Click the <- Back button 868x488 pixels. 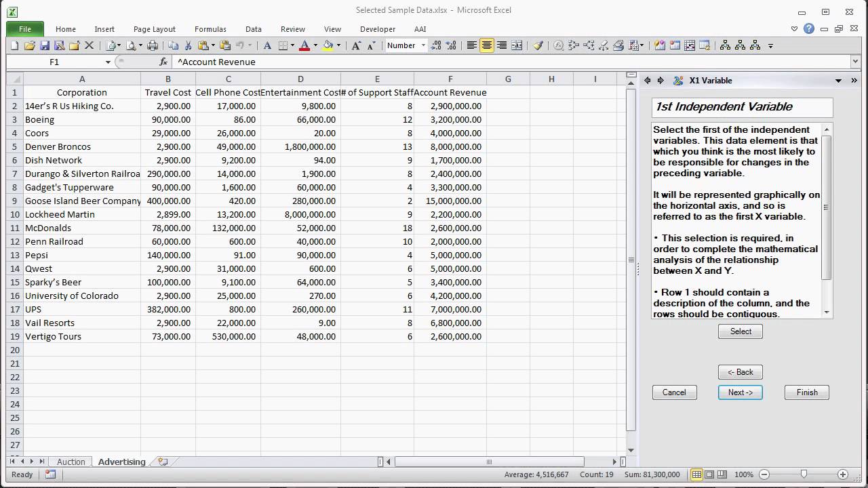[x=741, y=372]
